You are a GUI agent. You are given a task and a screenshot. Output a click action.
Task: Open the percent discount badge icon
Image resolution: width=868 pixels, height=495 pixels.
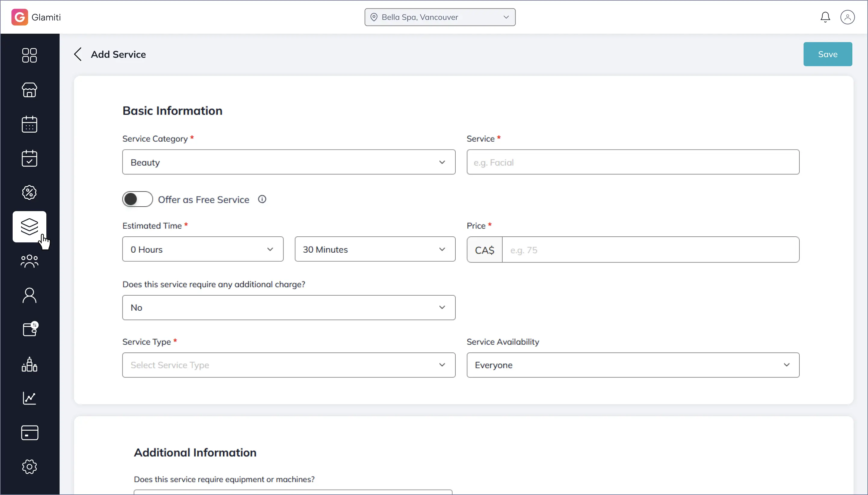pos(29,192)
